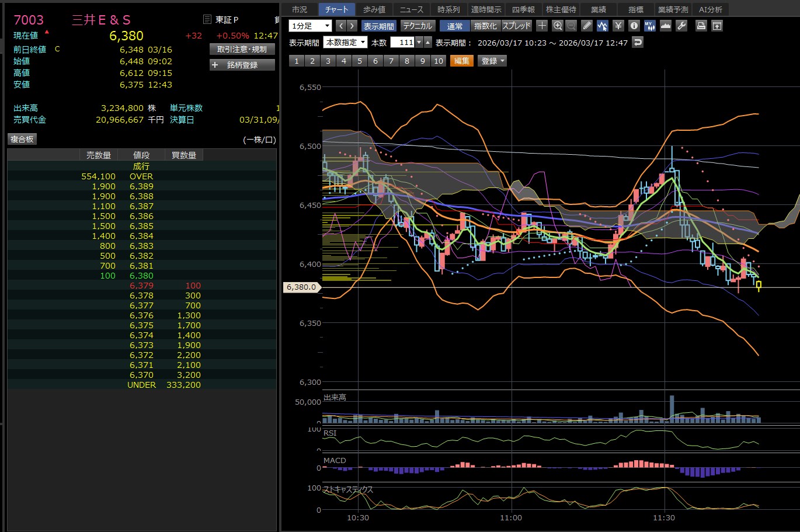Viewport: 800px width, 532px height.
Task: Toggle the 通常 normal chart mode
Action: point(455,26)
